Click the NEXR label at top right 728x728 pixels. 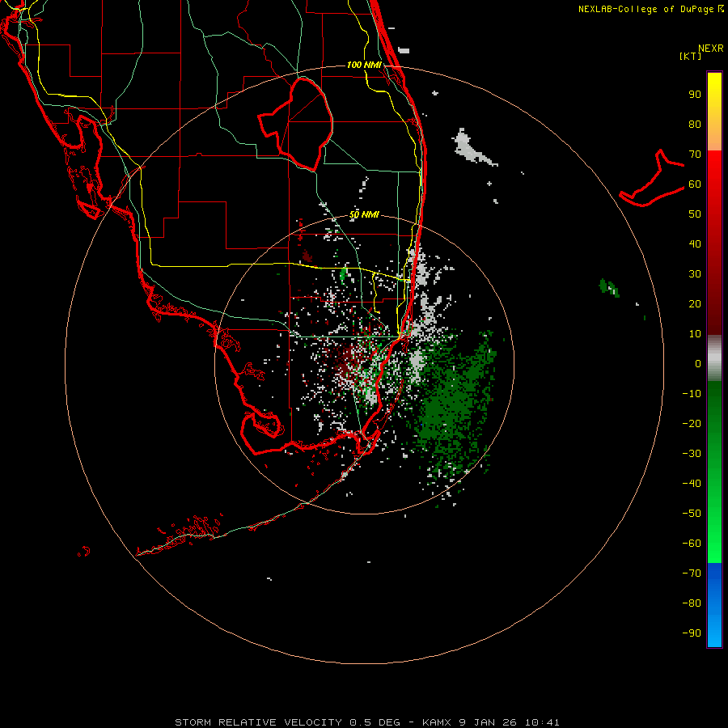[711, 49]
